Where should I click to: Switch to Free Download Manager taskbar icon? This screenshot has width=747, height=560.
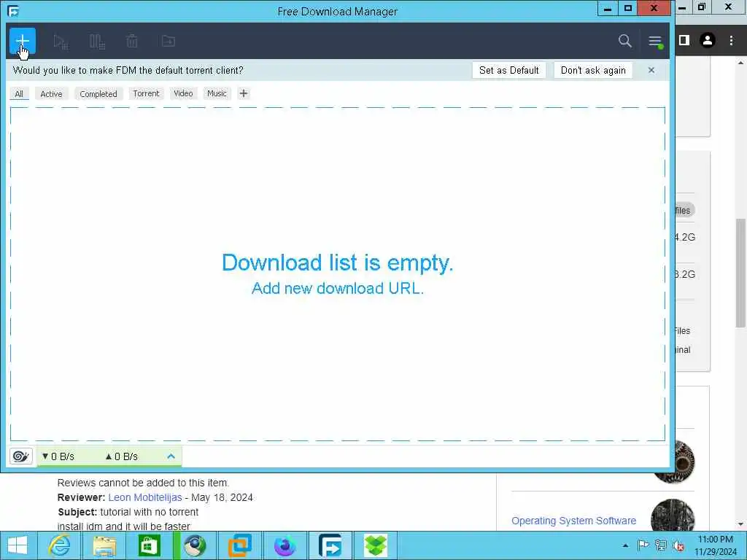click(x=330, y=545)
